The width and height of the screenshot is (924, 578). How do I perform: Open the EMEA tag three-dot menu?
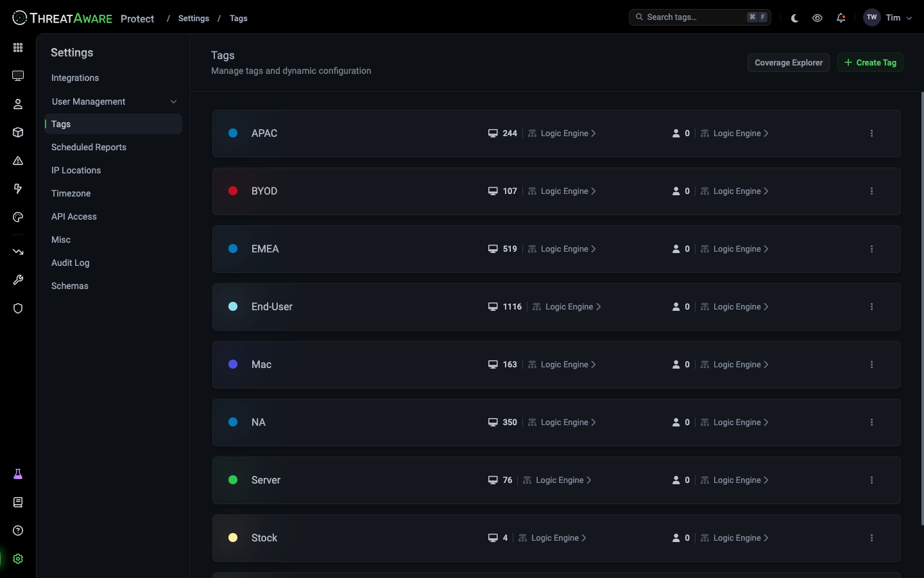click(871, 249)
